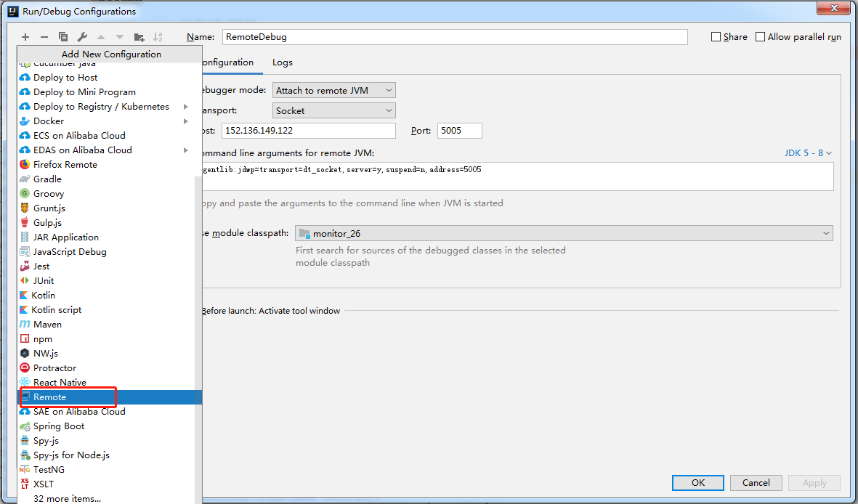
Task: Click the SAE on Alibaba Cloud icon
Action: (25, 412)
